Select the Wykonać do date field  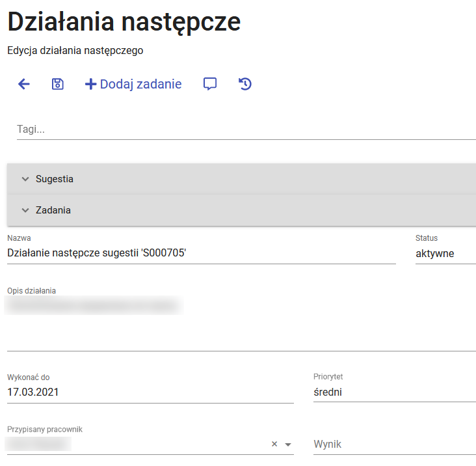click(150, 392)
